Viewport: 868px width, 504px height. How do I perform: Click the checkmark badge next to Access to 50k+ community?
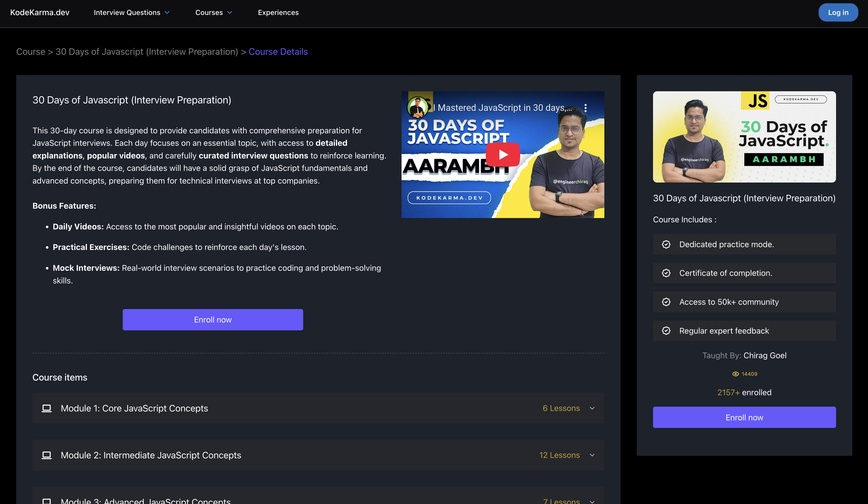click(x=666, y=302)
